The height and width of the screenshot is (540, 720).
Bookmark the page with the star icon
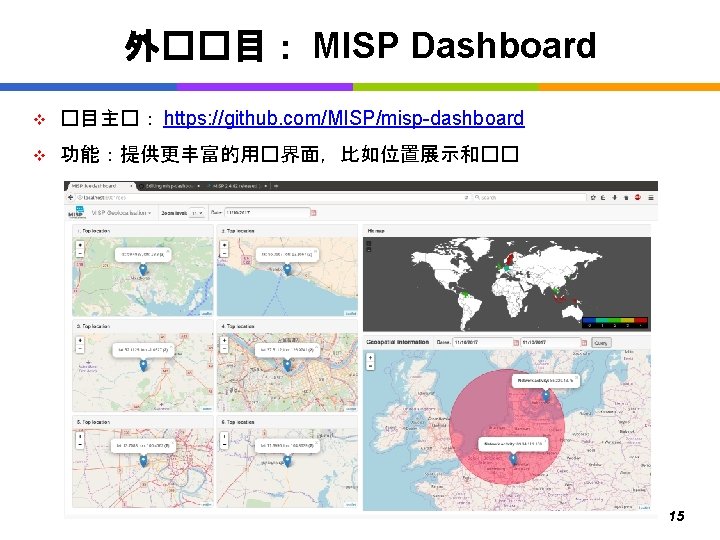(x=593, y=197)
